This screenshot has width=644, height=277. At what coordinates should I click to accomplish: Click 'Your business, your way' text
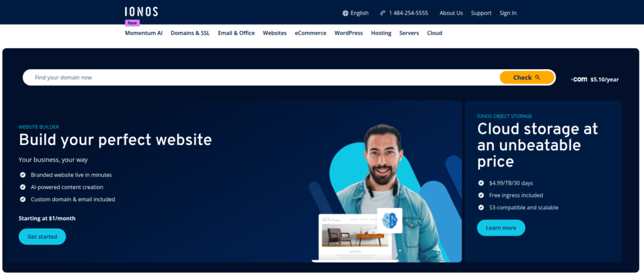coord(53,160)
